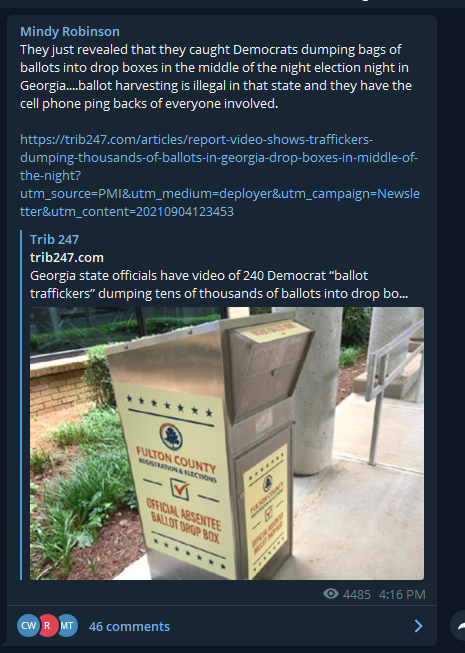Click the 4:16 PM message timestamp
This screenshot has width=465, height=653.
click(x=402, y=594)
